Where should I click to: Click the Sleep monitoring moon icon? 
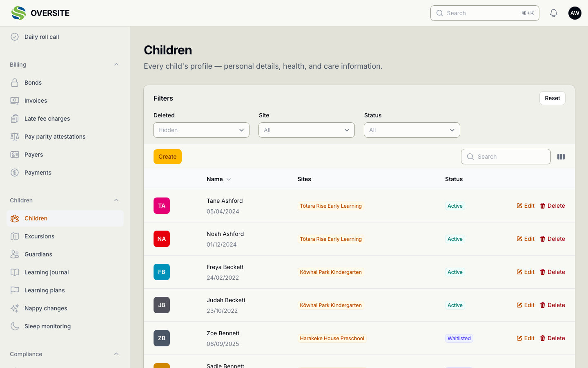tap(15, 326)
